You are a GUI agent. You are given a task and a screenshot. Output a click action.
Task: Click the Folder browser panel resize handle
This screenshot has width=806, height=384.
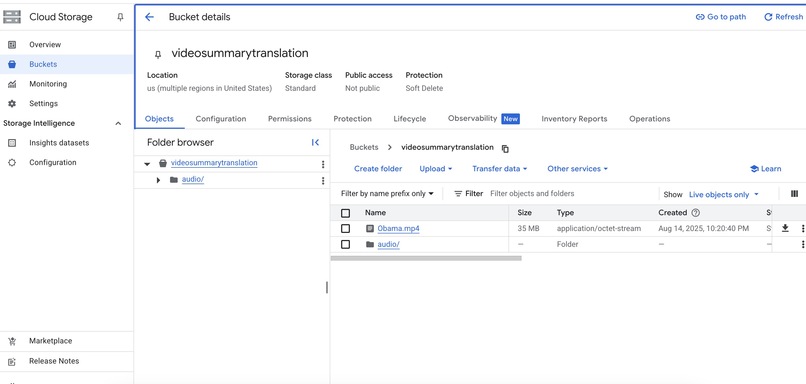tap(327, 287)
